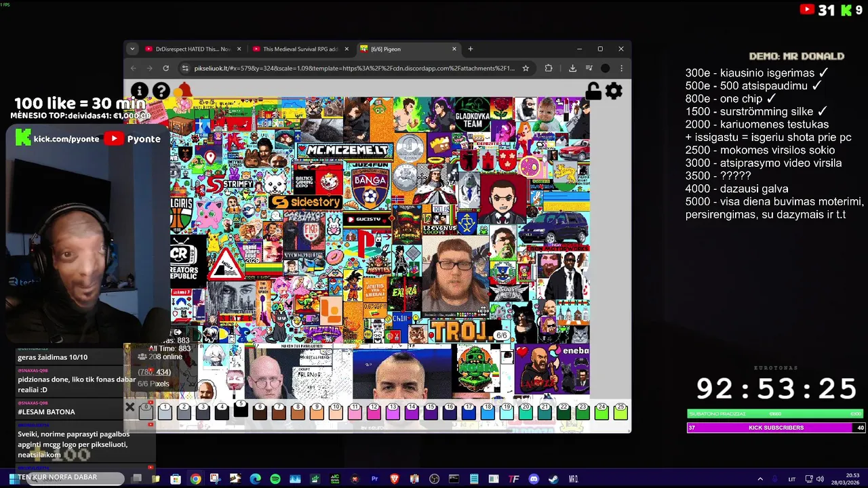Select color swatch 7 (brown)

point(279,411)
